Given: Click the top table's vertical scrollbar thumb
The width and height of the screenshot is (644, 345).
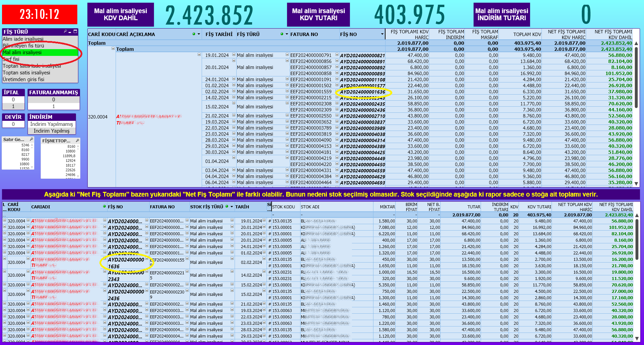Looking at the screenshot, I should [636, 77].
